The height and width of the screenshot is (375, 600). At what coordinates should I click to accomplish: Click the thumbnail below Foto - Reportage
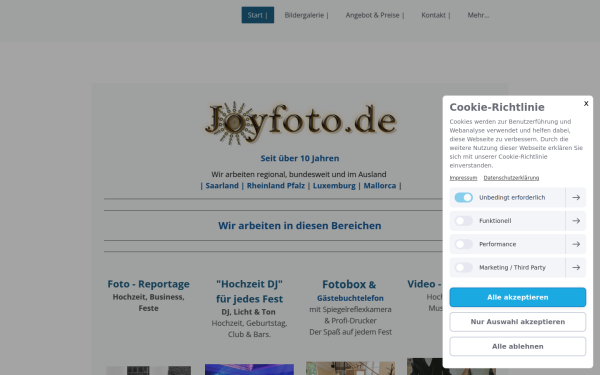[148, 370]
